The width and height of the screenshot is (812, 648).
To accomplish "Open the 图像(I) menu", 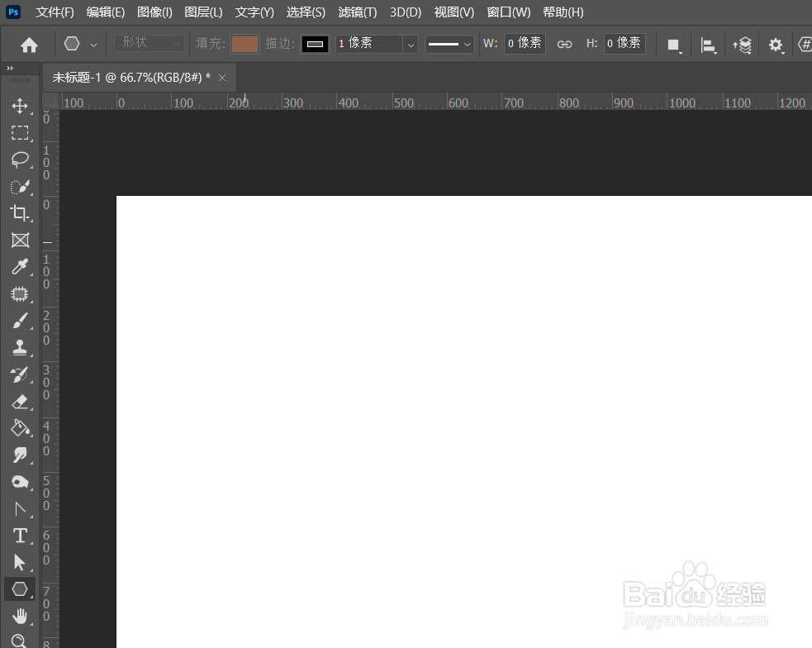I will (x=154, y=12).
